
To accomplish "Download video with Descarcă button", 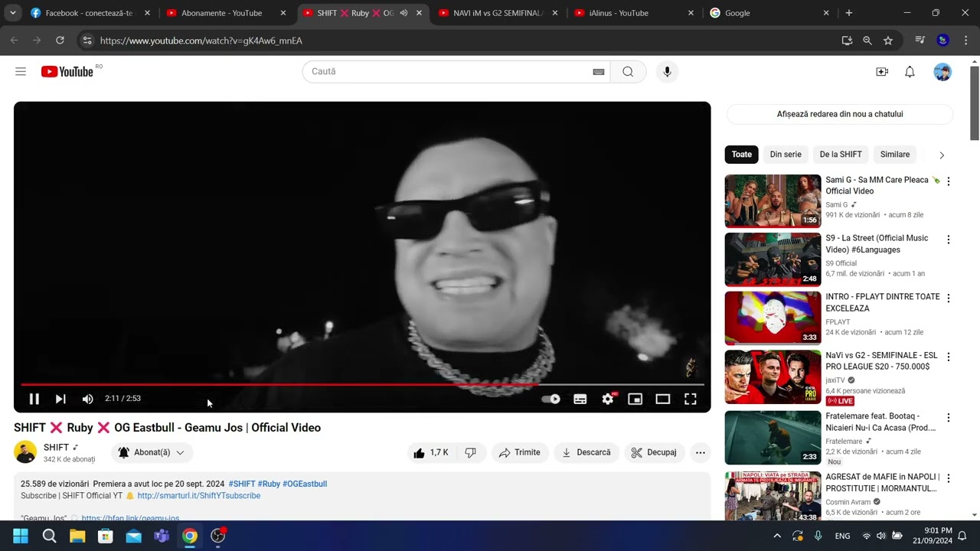I will click(x=586, y=452).
